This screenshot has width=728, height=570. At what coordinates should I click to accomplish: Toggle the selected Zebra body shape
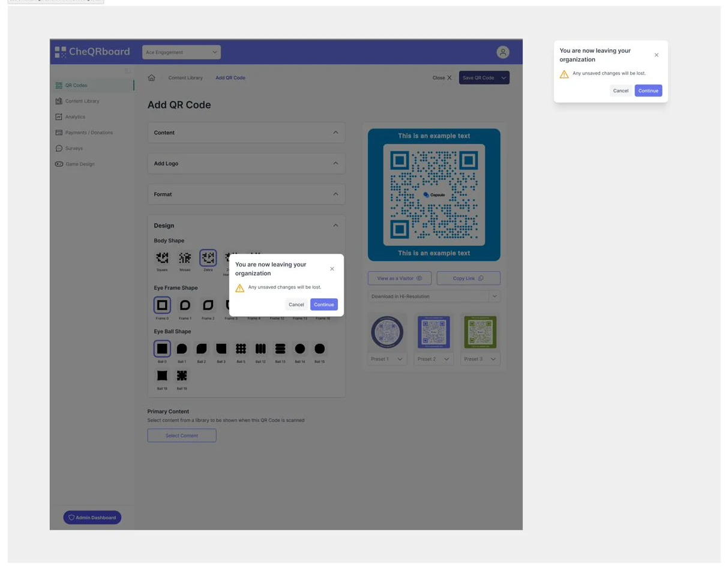tap(208, 258)
